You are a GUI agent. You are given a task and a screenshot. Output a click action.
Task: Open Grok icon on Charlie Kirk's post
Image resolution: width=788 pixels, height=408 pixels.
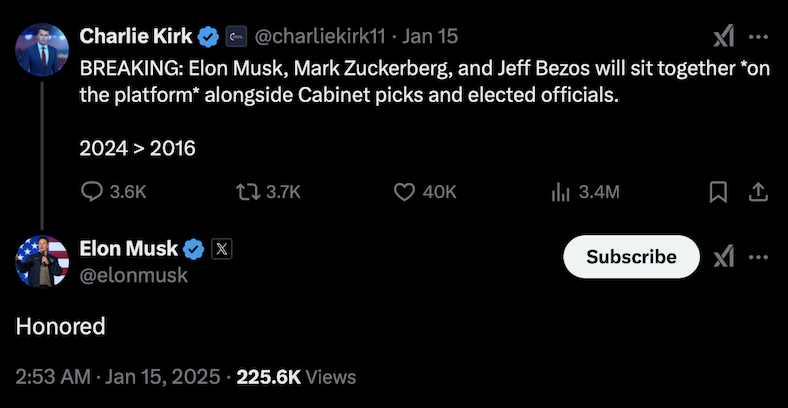(x=723, y=37)
